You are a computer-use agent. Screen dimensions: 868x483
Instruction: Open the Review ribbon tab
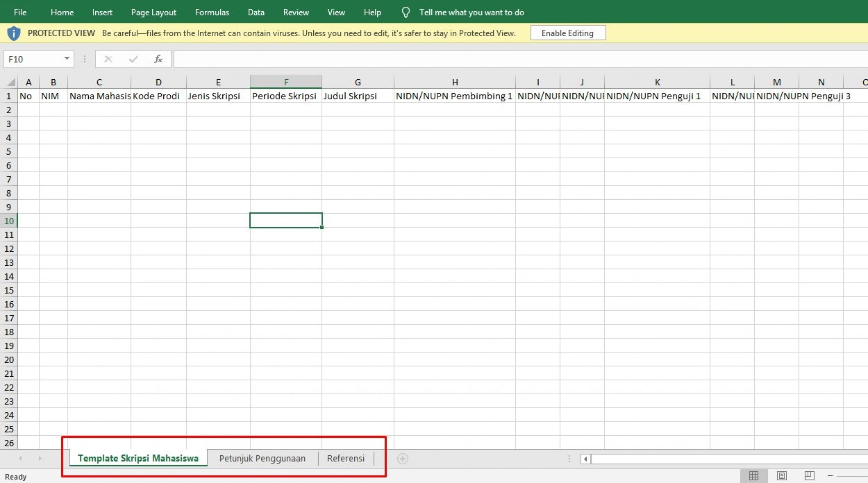pyautogui.click(x=297, y=12)
